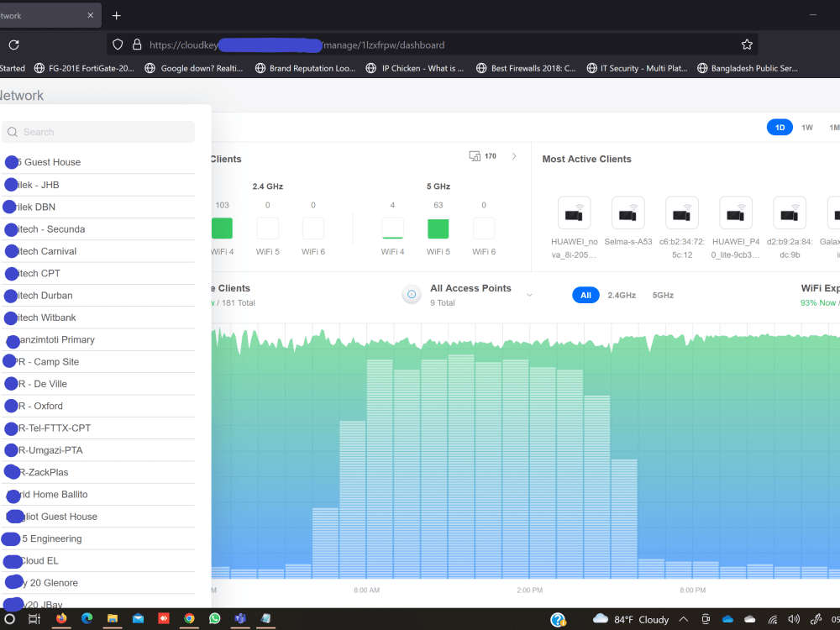Image resolution: width=840 pixels, height=630 pixels.
Task: Open the Google down? bookmark
Action: pos(194,68)
